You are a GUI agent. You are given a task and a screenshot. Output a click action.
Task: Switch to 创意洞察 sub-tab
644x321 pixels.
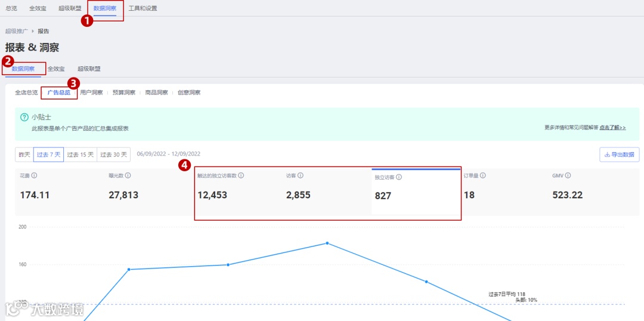pos(189,92)
